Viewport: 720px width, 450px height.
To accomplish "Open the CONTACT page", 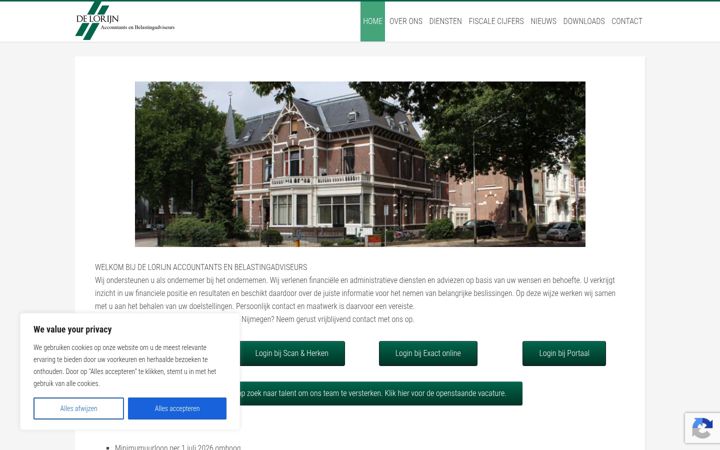I will 627,21.
